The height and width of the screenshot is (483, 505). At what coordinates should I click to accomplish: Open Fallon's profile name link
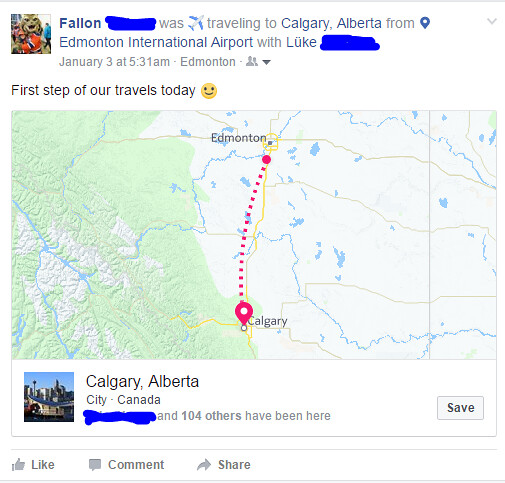(80, 23)
